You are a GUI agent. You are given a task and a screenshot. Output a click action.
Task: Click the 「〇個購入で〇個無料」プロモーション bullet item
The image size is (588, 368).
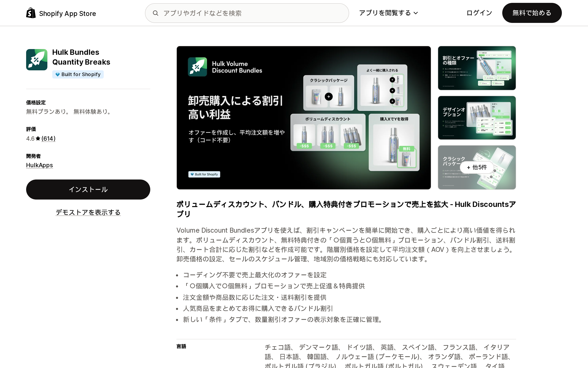(274, 286)
